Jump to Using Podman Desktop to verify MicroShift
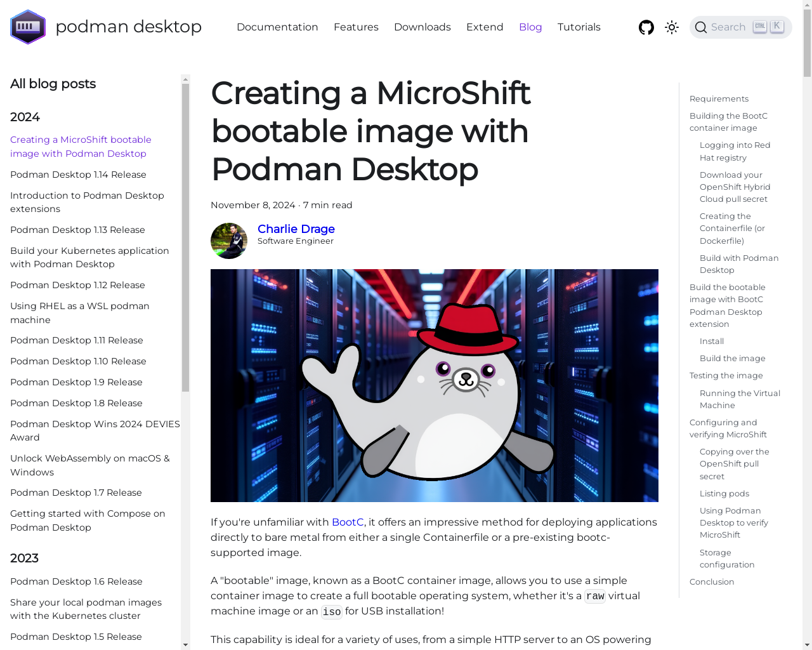Screen dimensions: 812x650 [734, 522]
